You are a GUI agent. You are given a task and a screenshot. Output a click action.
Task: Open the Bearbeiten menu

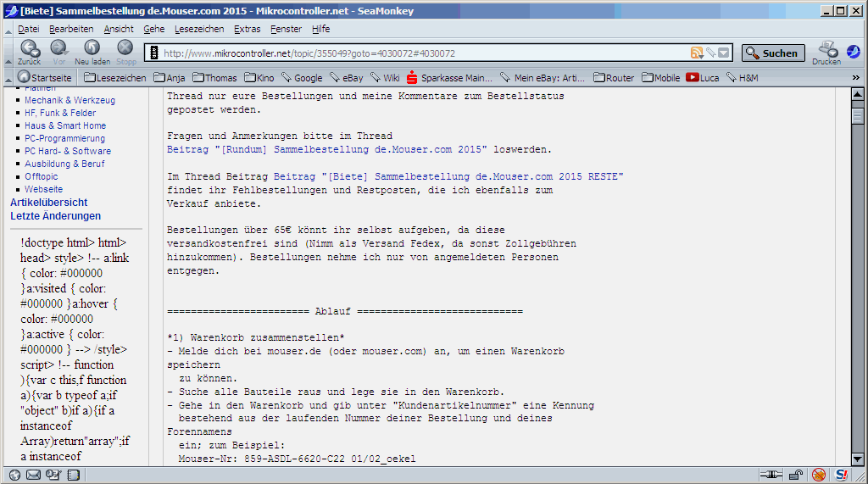coord(71,29)
